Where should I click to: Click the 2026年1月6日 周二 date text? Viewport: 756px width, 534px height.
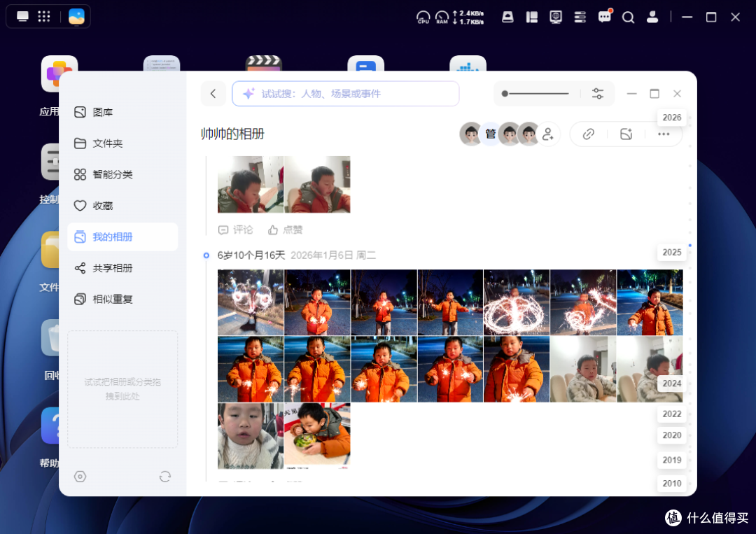pyautogui.click(x=332, y=255)
